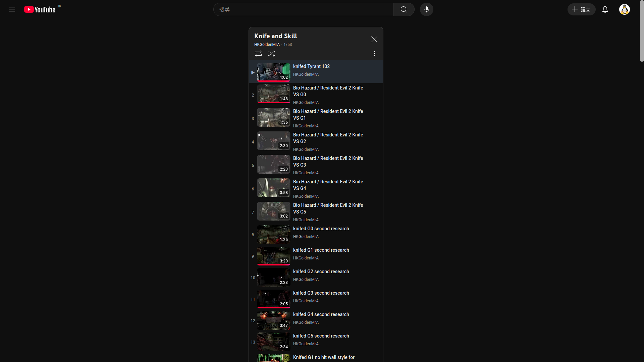Open thumbnail of knifed G4 second research
Viewport: 644px width, 362px height.
click(274, 320)
